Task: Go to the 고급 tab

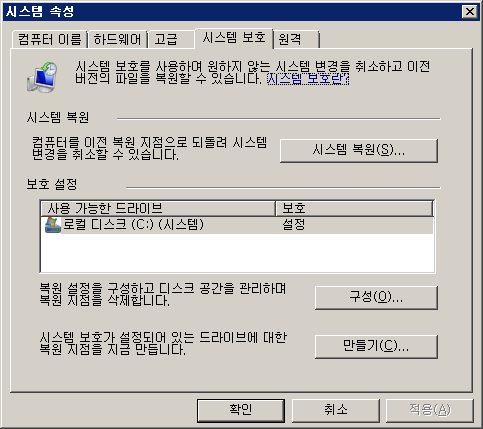Action: click(171, 40)
